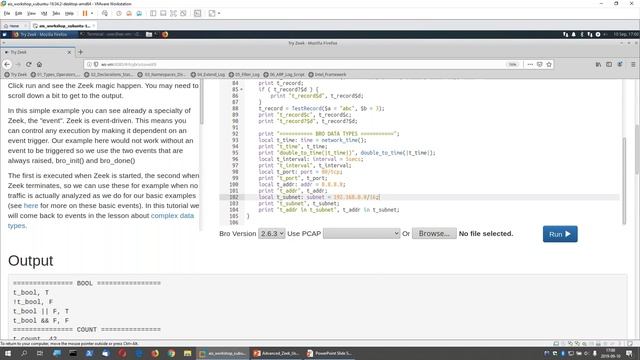Reload the Try Zeek page
The image size is (640, 360).
pos(29,64)
